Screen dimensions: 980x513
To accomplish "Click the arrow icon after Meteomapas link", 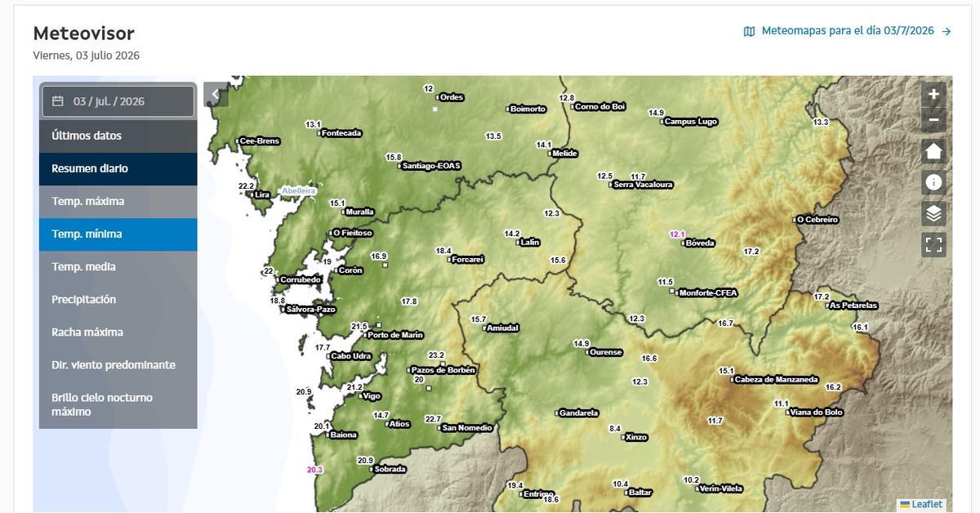I will pyautogui.click(x=947, y=31).
